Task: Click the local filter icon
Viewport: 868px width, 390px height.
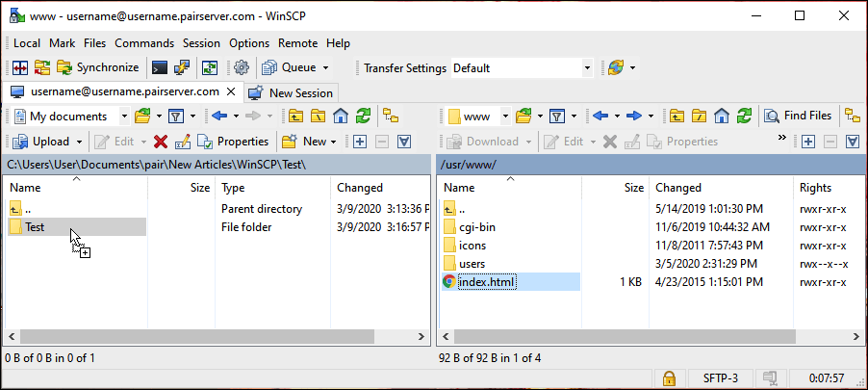Action: click(176, 117)
